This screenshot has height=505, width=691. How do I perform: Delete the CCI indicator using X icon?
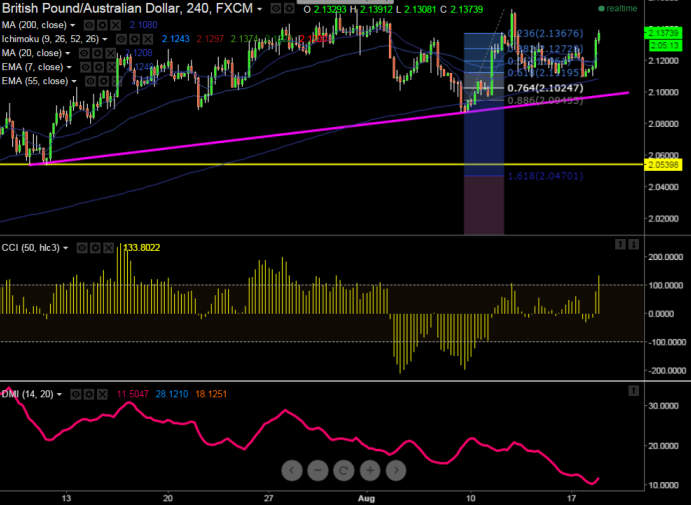coord(108,248)
